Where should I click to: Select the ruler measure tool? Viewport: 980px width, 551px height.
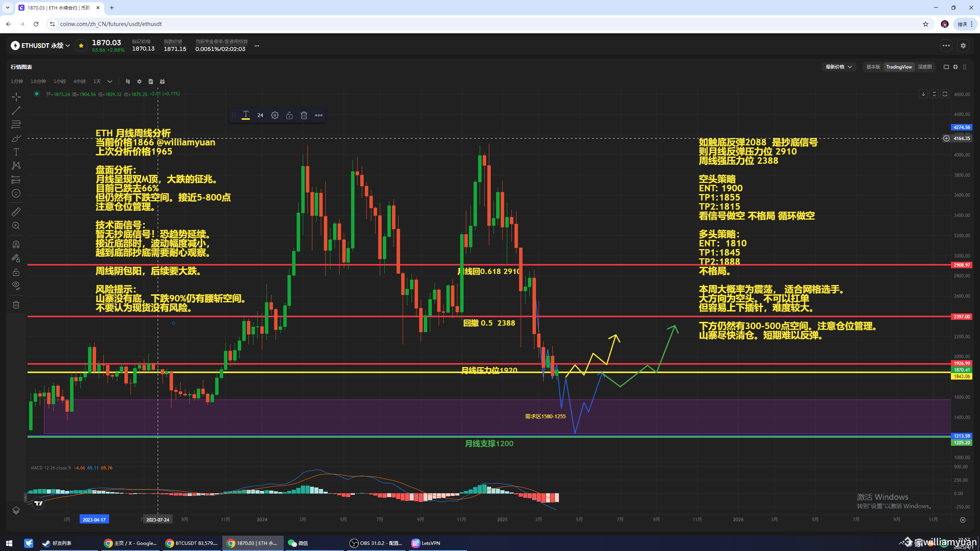[x=16, y=211]
